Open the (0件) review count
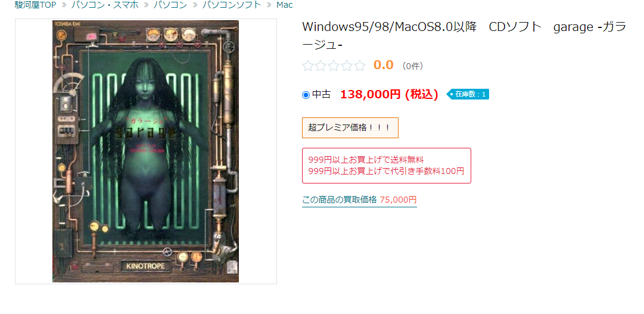 tap(412, 66)
